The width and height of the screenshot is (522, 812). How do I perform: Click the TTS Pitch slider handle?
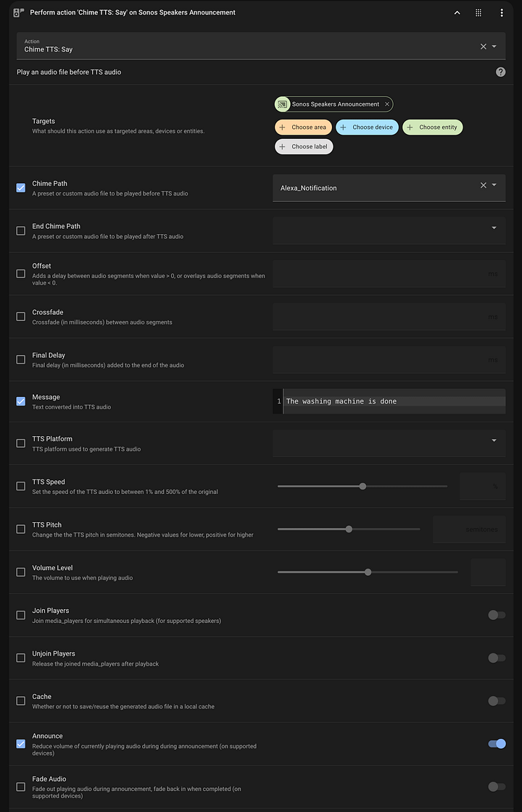click(349, 530)
